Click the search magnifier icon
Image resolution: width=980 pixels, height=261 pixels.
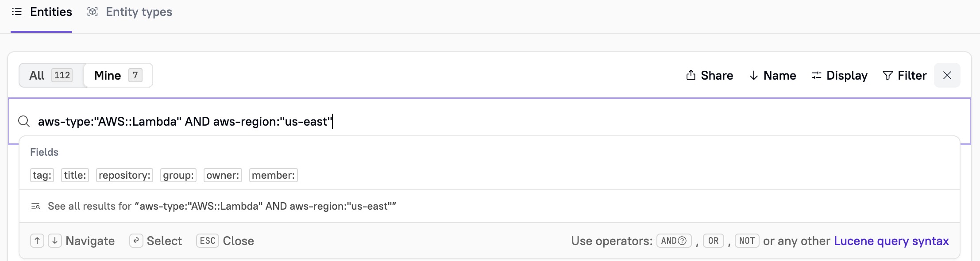pyautogui.click(x=24, y=121)
